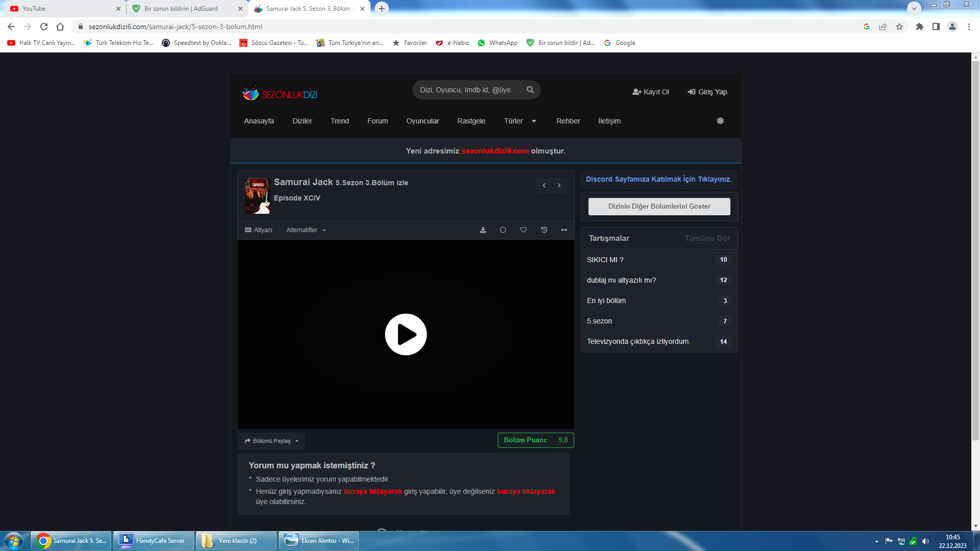Toggle Altyazı subtitles option
The width and height of the screenshot is (980, 551).
(x=259, y=230)
